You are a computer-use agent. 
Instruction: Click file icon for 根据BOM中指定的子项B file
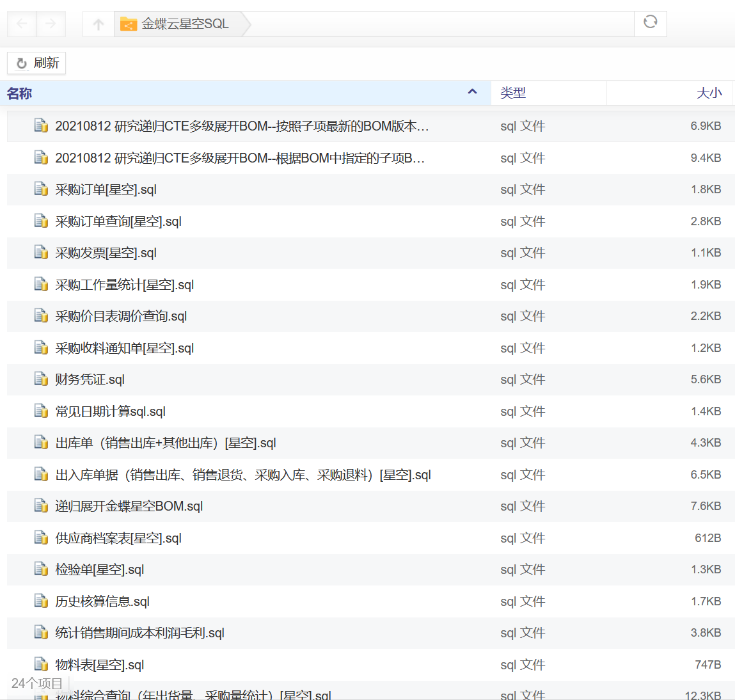pos(41,157)
